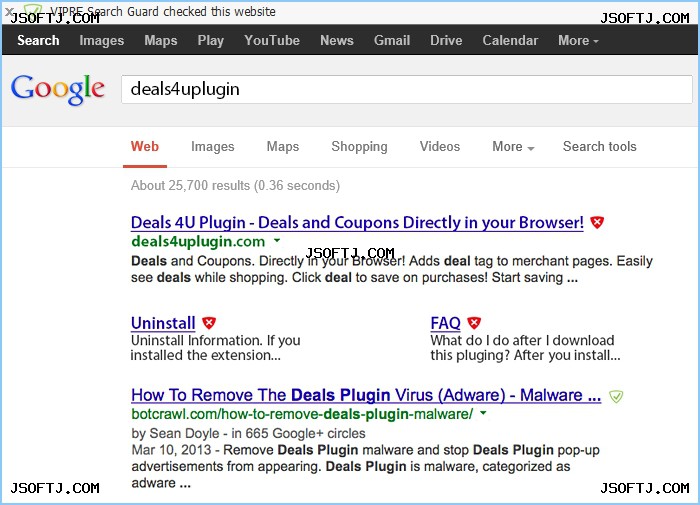Switch to Shopping results tab
700x505 pixels.
pos(359,146)
